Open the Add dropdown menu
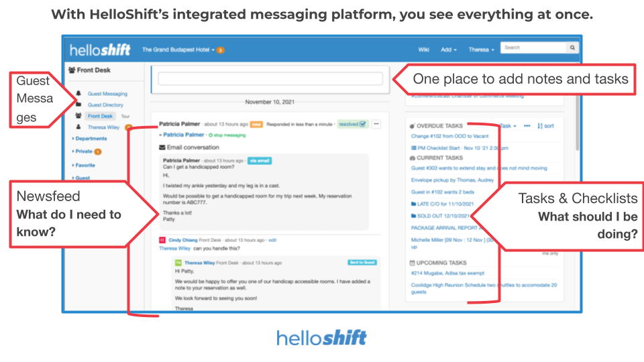Image resolution: width=644 pixels, height=362 pixels. (x=449, y=50)
